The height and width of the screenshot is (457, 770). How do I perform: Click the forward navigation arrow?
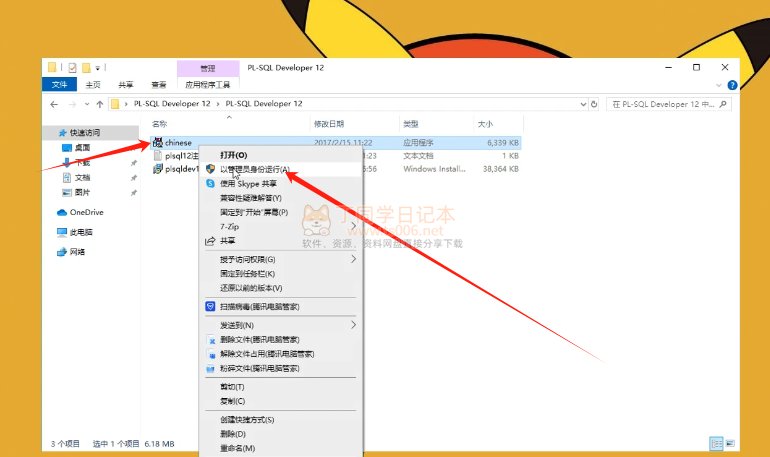72,104
